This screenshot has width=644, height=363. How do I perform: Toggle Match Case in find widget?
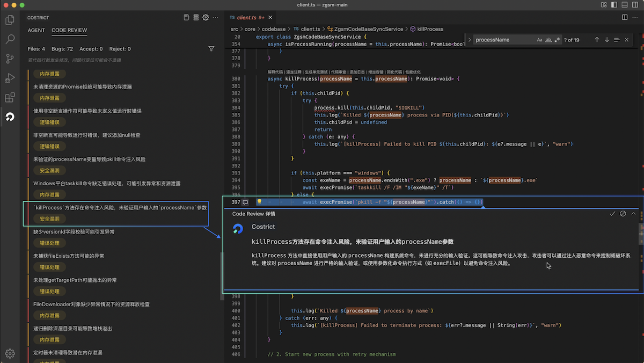[x=539, y=40]
